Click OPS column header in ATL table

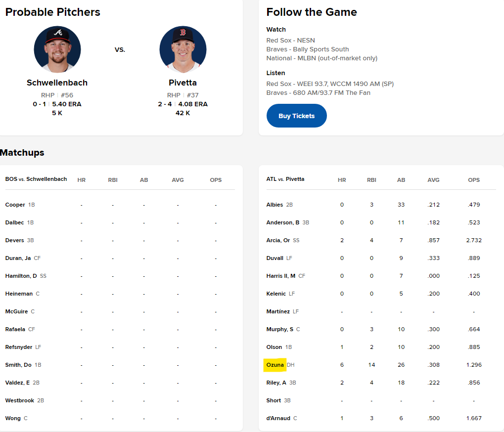(474, 180)
